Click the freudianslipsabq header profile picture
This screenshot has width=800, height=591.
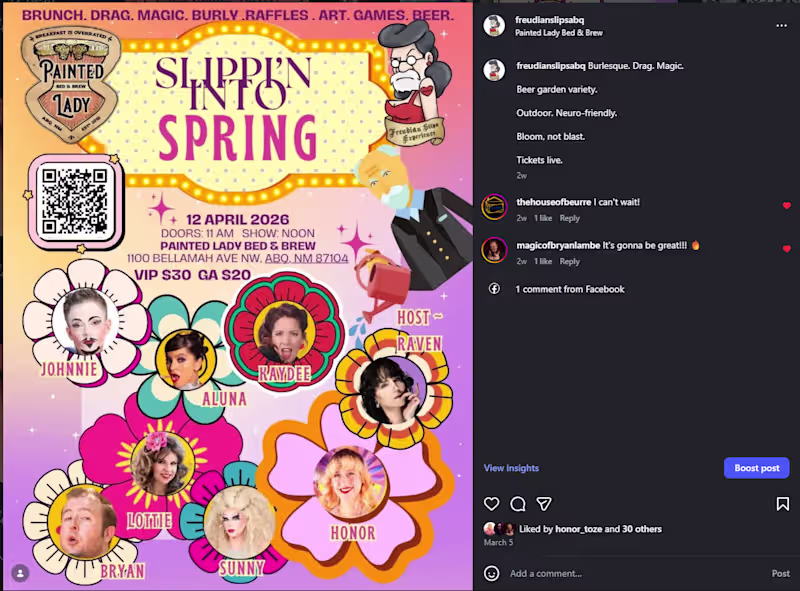point(494,26)
